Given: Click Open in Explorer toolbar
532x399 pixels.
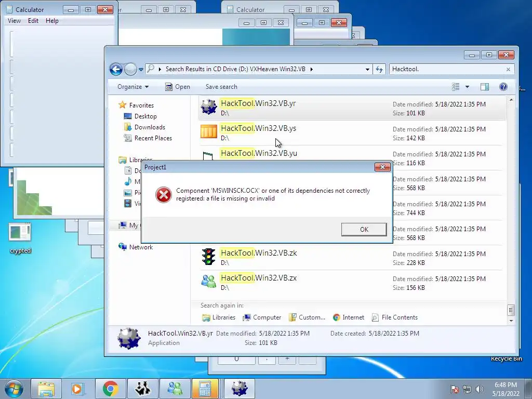Looking at the screenshot, I should (178, 87).
